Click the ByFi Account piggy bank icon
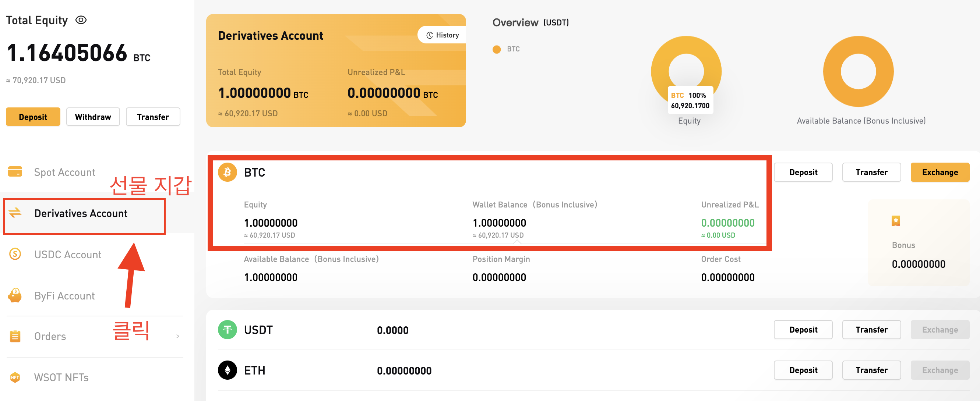980x401 pixels. click(x=15, y=295)
